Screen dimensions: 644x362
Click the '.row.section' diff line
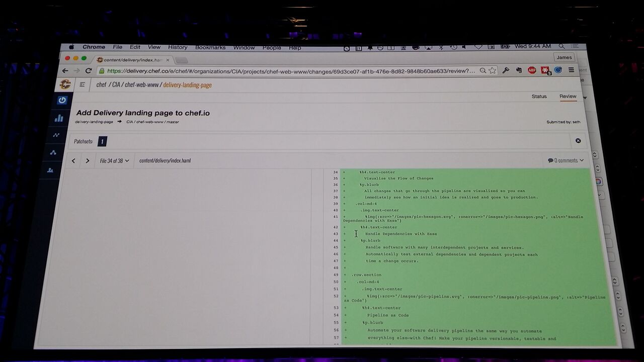pyautogui.click(x=366, y=275)
